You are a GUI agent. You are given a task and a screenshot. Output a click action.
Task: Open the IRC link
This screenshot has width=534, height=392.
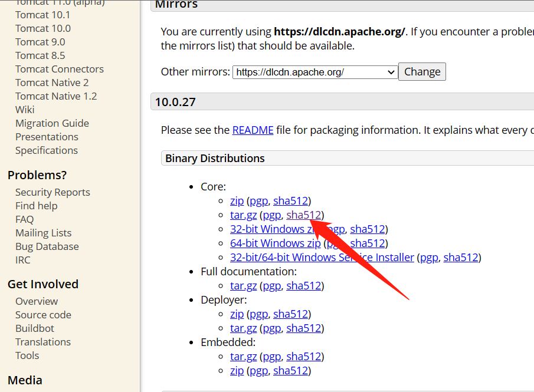23,261
